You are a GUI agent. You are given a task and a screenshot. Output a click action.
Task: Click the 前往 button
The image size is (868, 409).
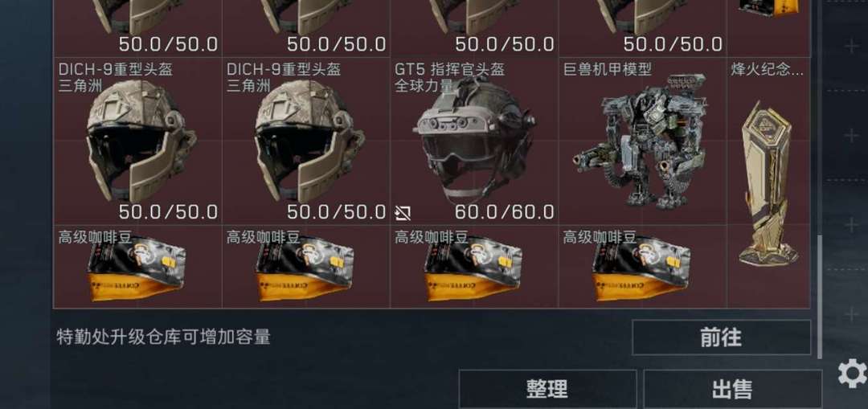pos(721,337)
